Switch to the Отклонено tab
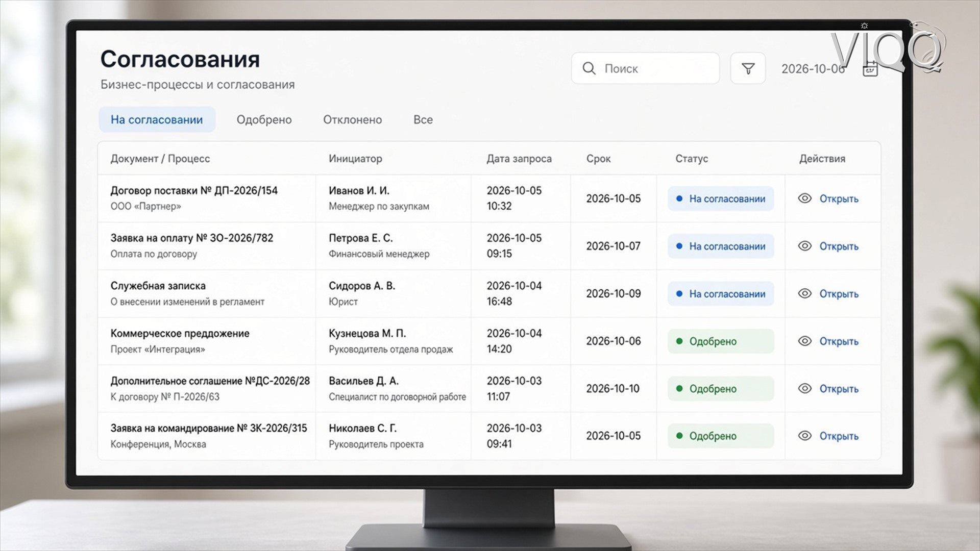 [352, 119]
